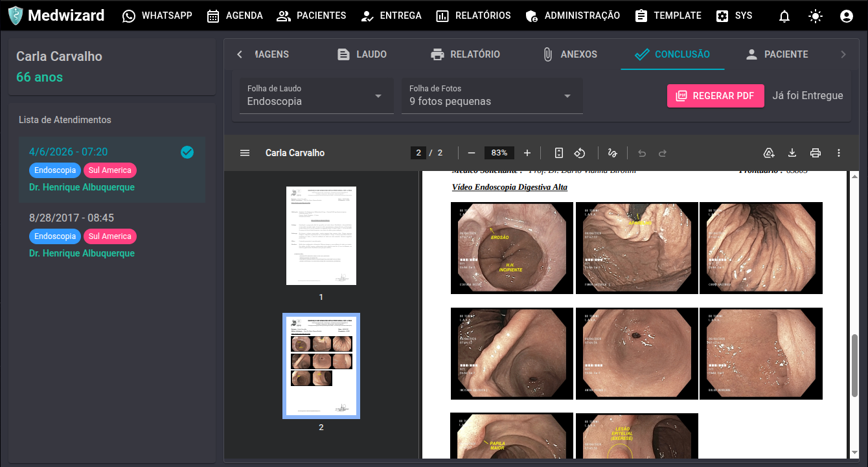Open the Folha de Laudo dropdown
Screen dimensions: 868x467
point(317,96)
